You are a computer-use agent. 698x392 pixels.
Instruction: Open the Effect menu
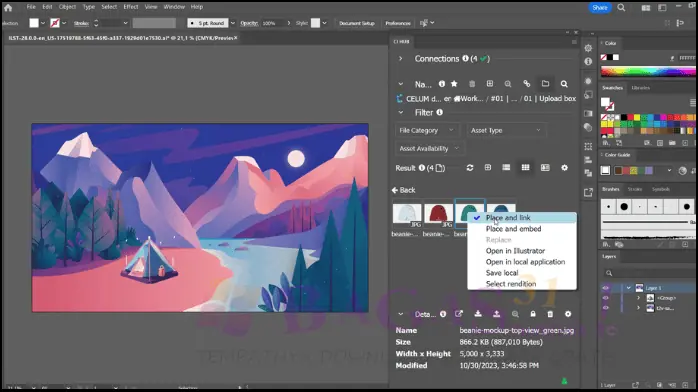click(130, 7)
